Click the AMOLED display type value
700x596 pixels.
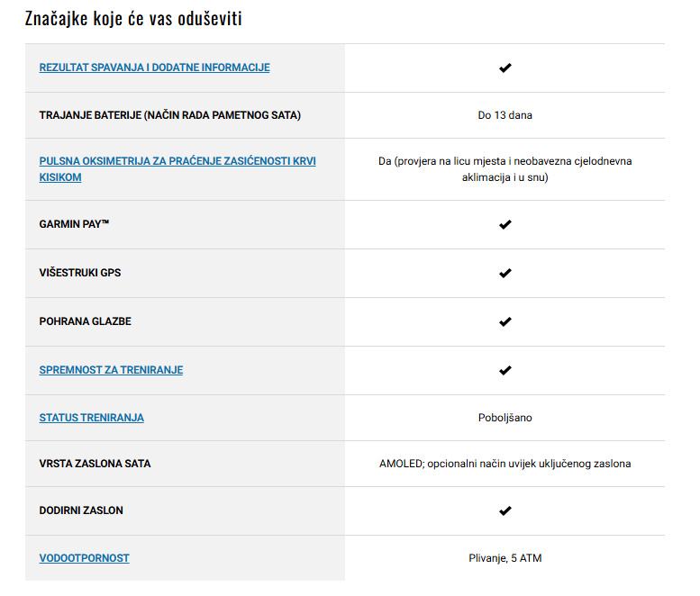click(x=505, y=464)
